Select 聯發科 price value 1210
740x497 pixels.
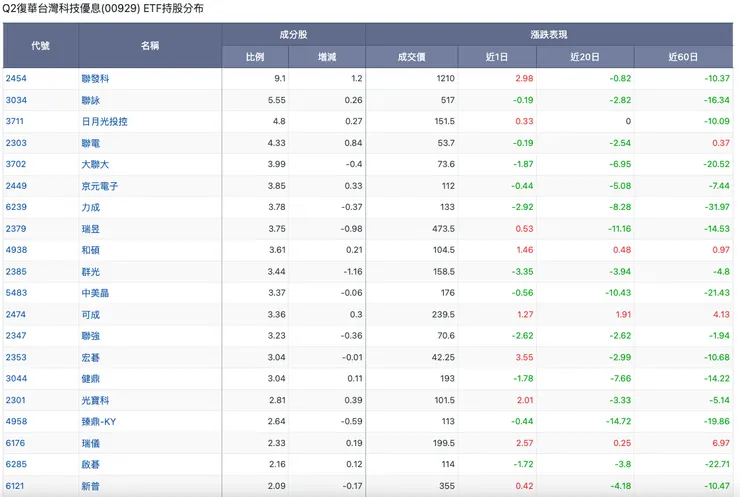coord(446,78)
